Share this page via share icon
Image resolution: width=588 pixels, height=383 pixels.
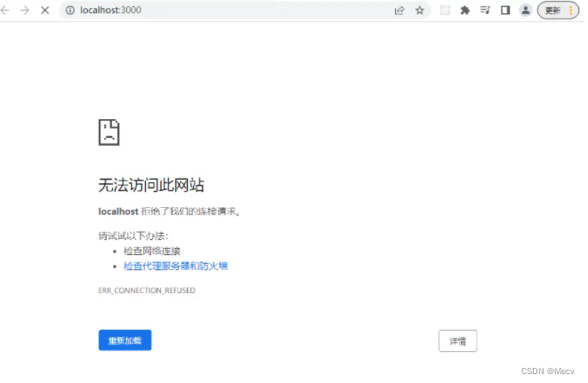point(399,10)
